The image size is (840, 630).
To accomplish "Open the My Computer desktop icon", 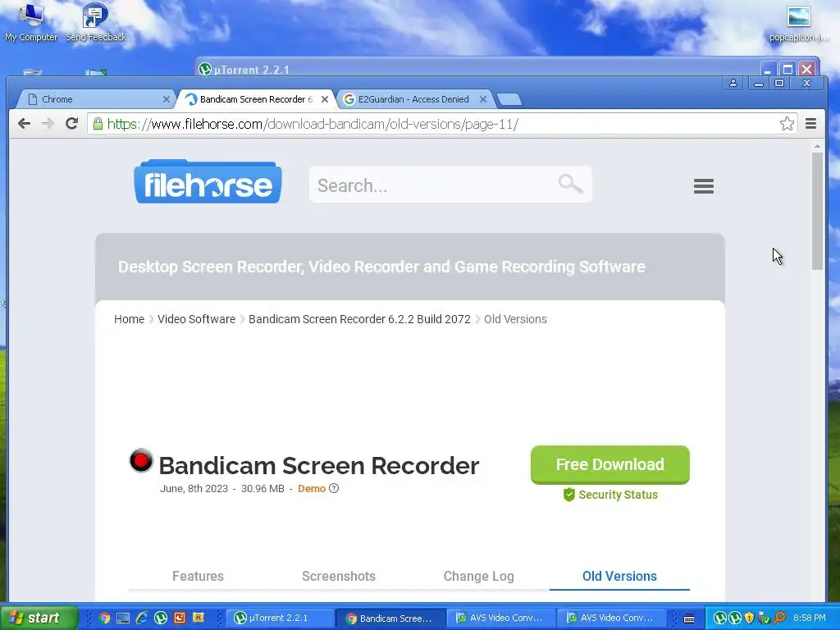I will [31, 22].
